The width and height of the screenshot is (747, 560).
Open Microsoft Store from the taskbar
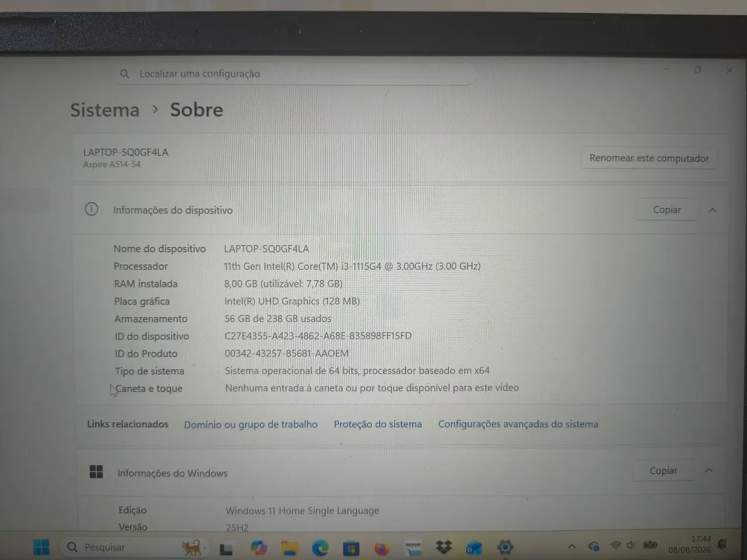pos(351,548)
